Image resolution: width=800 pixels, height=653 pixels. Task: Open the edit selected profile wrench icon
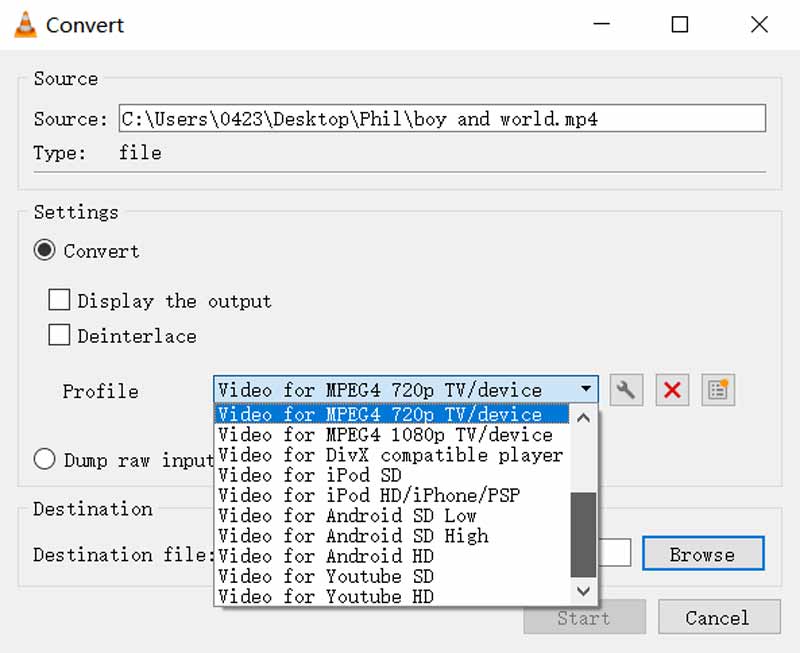626,390
